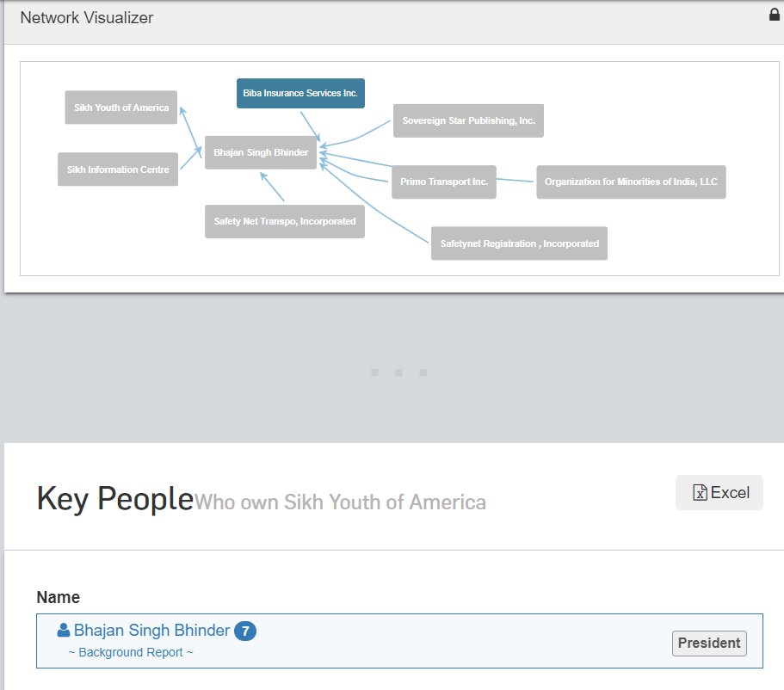Click the Network Visualizer title
Image resolution: width=784 pixels, height=690 pixels.
pyautogui.click(x=87, y=17)
